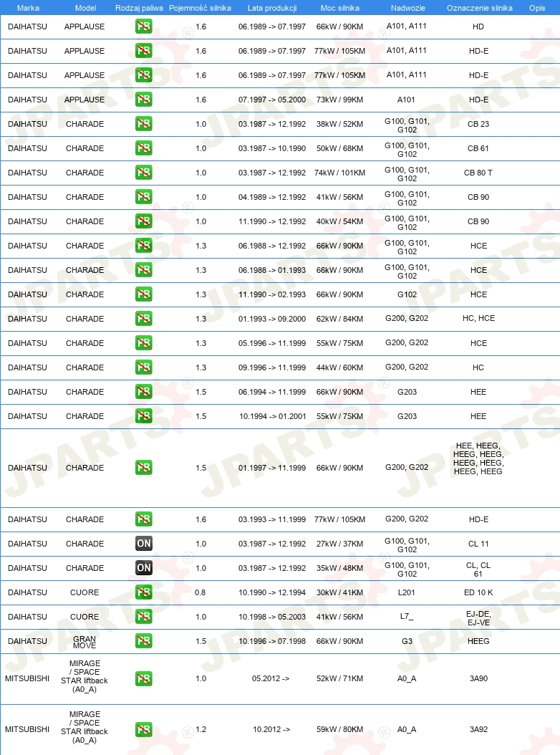This screenshot has width=560, height=755.
Task: Click petrol icon in 10.1994 -> 01.2001 HEE row
Action: coord(143,416)
